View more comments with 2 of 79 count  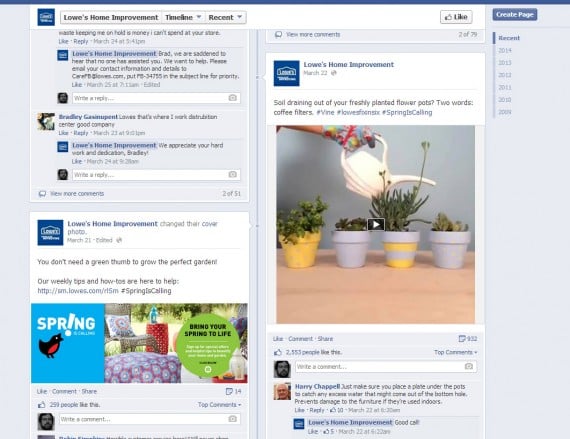click(313, 35)
